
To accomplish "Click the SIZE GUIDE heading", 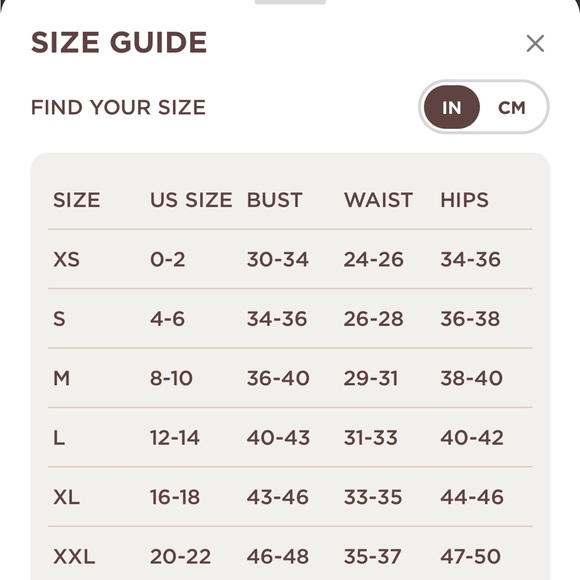I will tap(119, 42).
